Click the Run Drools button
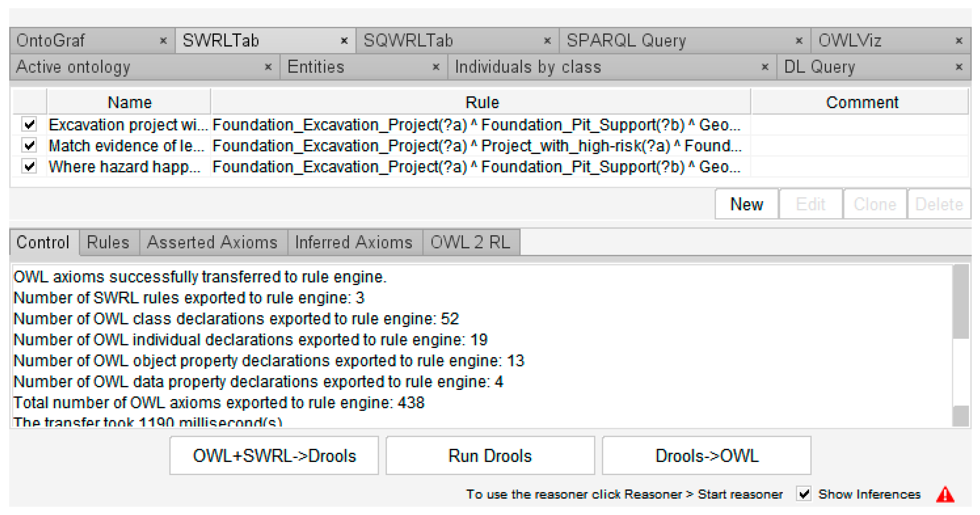 [x=490, y=456]
